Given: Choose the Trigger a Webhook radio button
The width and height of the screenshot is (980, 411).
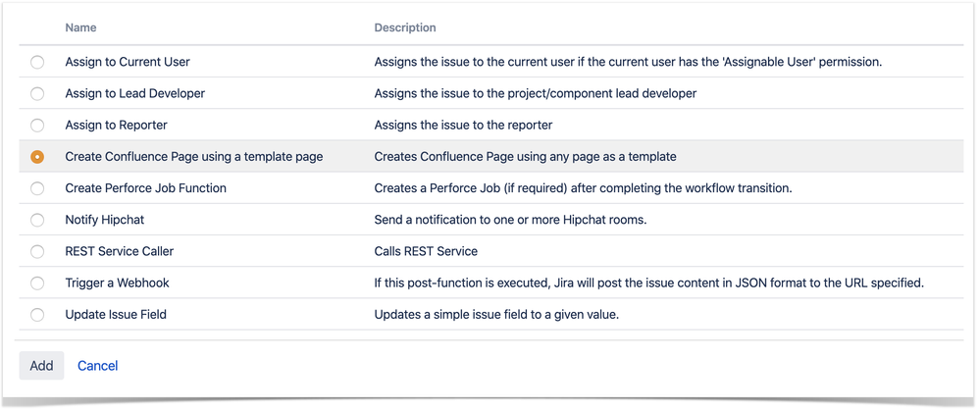Looking at the screenshot, I should pyautogui.click(x=37, y=283).
